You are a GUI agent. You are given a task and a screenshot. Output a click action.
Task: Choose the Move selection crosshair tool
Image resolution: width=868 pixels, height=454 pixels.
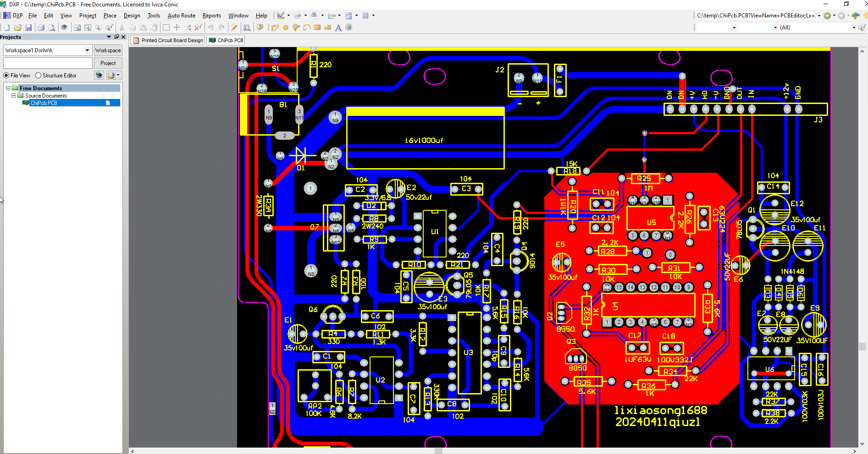177,27
